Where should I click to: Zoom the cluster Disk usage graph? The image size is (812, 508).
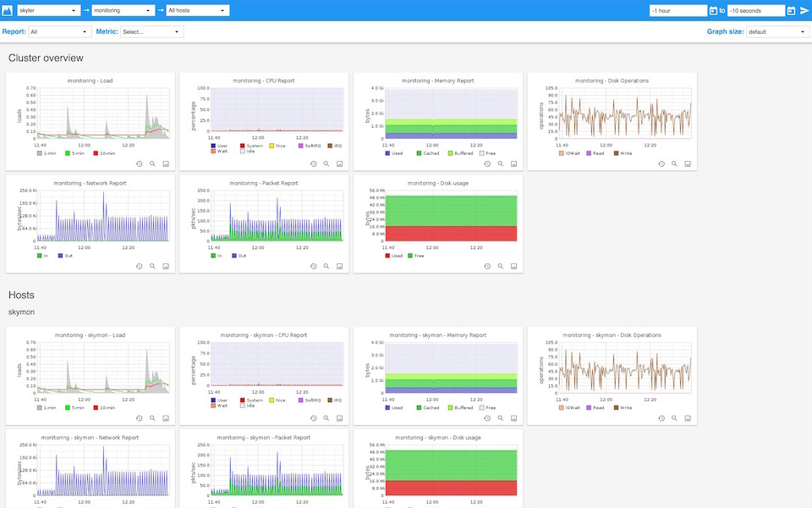point(500,267)
